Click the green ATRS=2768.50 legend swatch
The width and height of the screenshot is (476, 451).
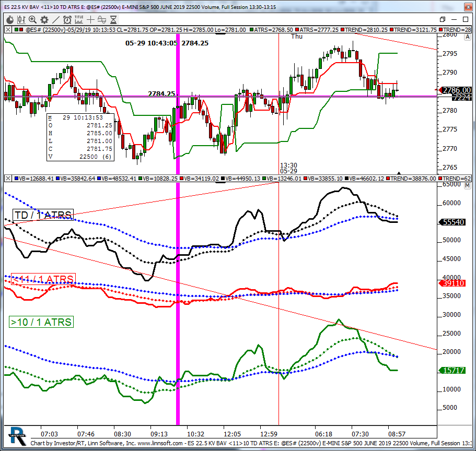tap(252, 30)
